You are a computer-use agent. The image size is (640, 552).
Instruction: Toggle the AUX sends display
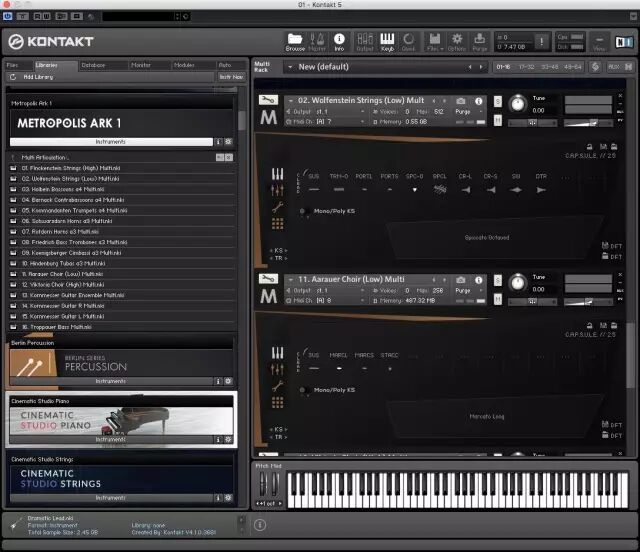(613, 67)
